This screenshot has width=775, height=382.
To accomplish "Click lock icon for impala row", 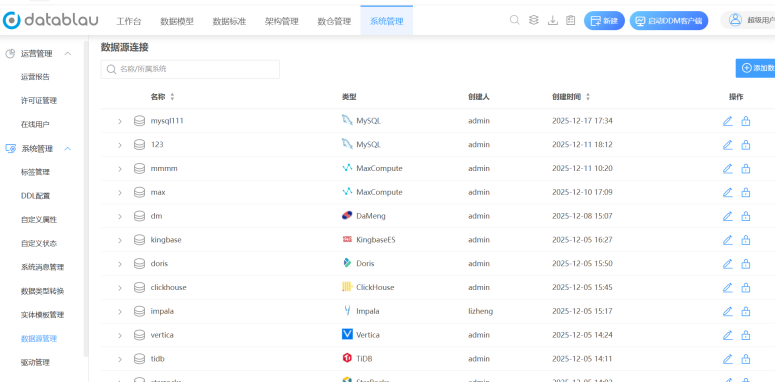I will click(746, 311).
